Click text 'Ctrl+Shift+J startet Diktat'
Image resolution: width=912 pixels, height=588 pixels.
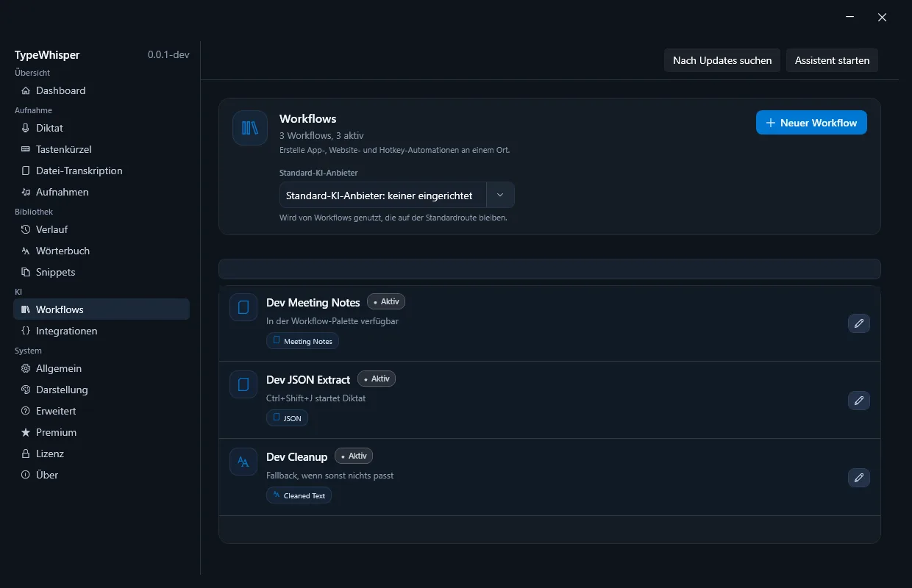[x=316, y=398]
